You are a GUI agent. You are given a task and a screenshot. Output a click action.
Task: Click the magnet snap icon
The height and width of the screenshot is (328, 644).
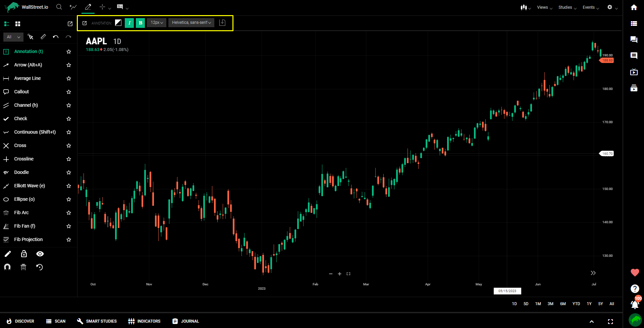(x=7, y=267)
